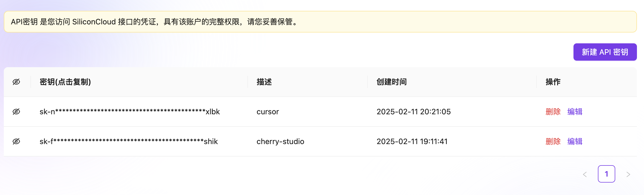Create a new API key with 新建 API 密钥
The image size is (644, 195).
[x=605, y=52]
